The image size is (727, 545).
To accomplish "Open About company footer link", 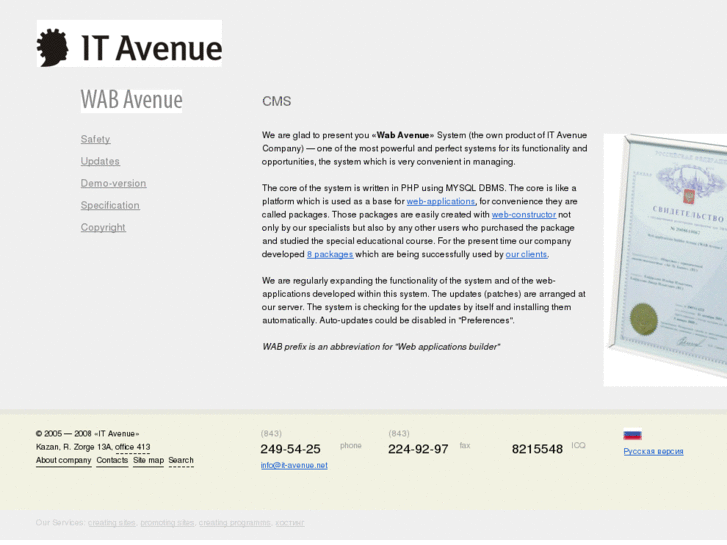I will click(x=64, y=460).
